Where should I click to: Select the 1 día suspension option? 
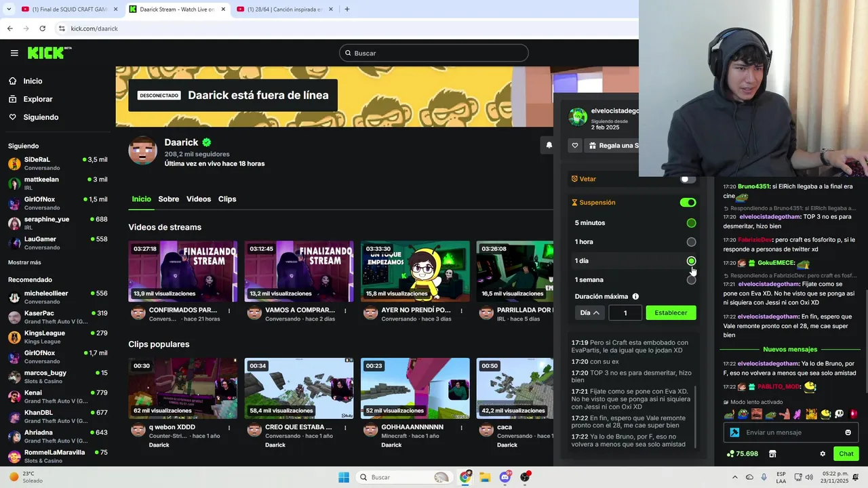(691, 261)
